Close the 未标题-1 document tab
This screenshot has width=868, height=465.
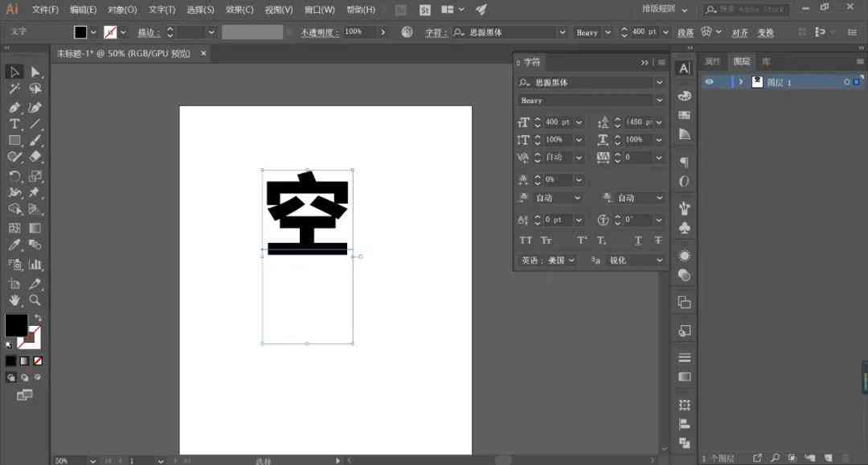point(203,53)
